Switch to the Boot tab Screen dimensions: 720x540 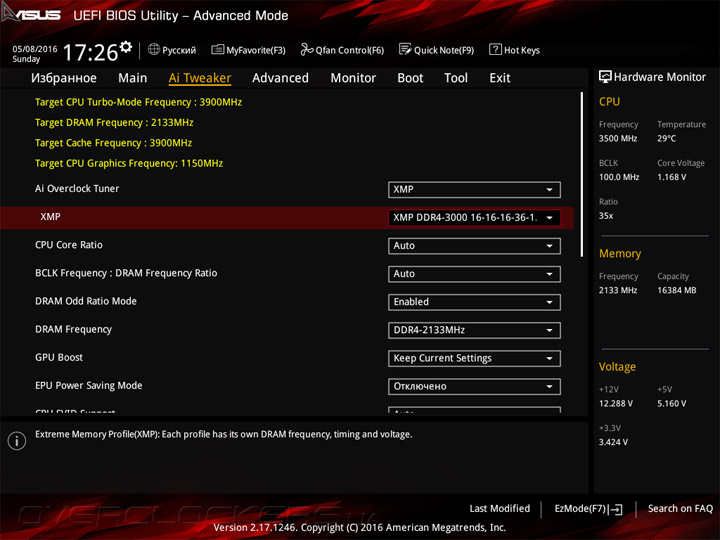point(410,78)
